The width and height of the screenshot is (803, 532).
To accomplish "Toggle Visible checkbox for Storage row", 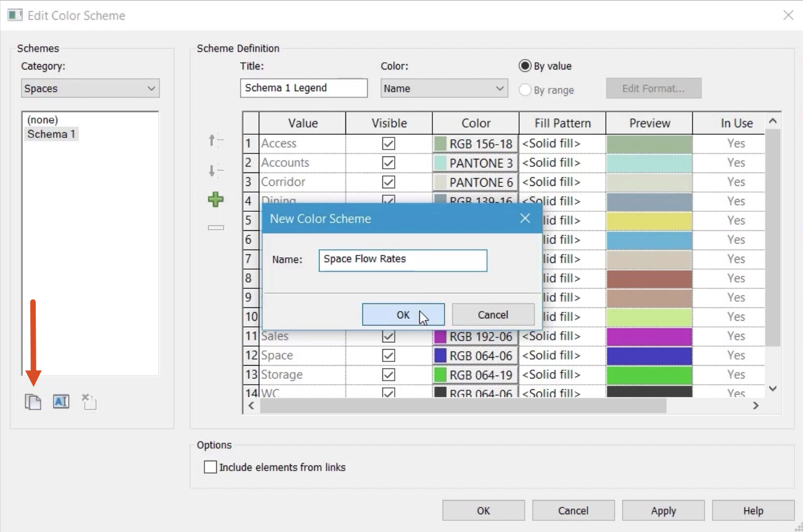I will (389, 374).
